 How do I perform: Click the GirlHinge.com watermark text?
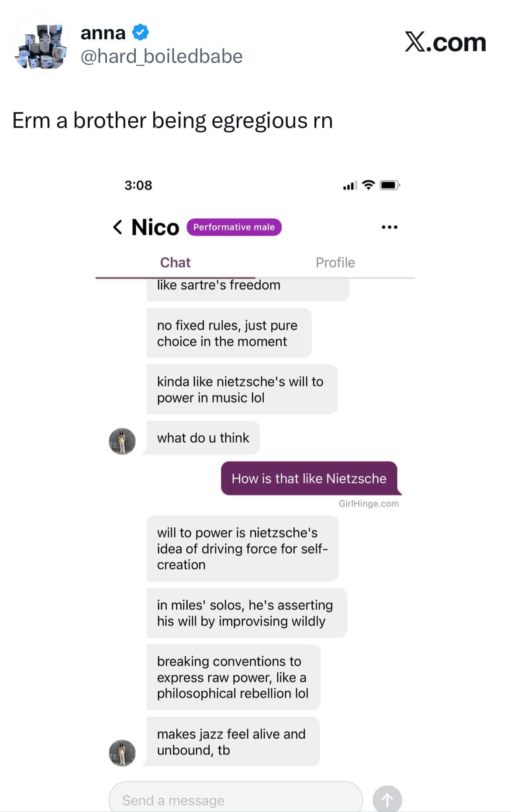[x=369, y=503]
